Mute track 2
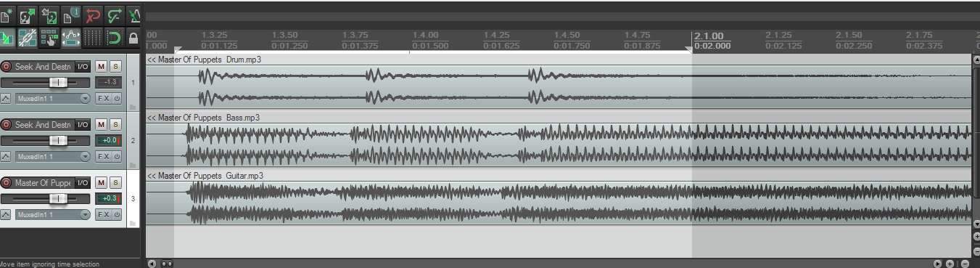 pyautogui.click(x=101, y=125)
